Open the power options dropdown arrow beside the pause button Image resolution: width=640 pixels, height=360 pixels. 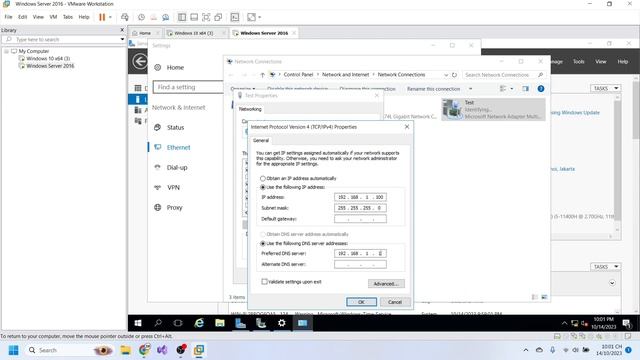coord(110,17)
